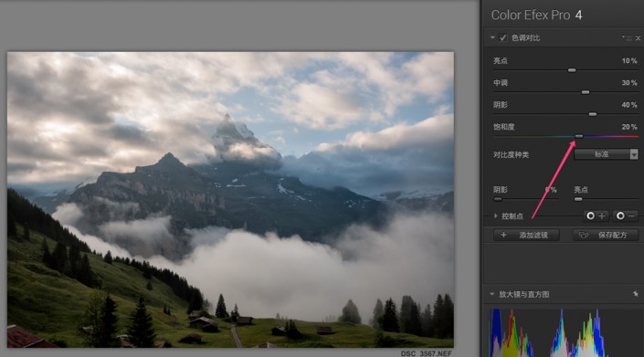Collapse the 放大镜与直方图 panel

pos(491,294)
